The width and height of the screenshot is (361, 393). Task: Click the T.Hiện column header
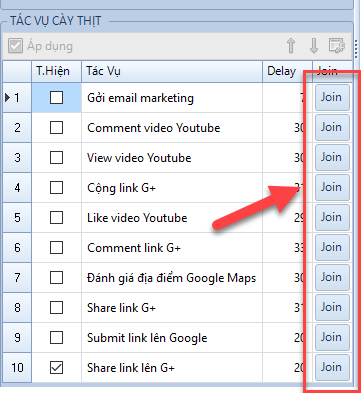click(56, 71)
